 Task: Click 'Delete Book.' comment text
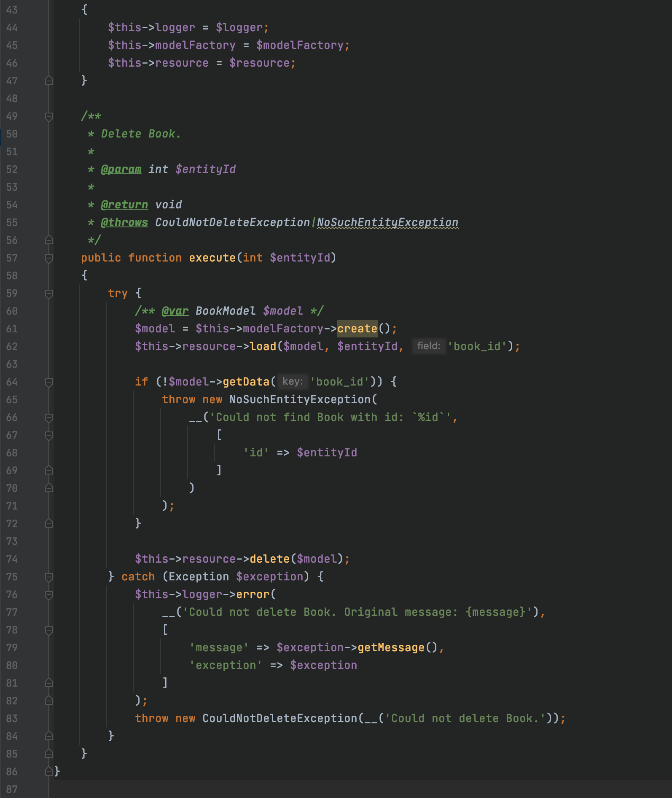141,134
